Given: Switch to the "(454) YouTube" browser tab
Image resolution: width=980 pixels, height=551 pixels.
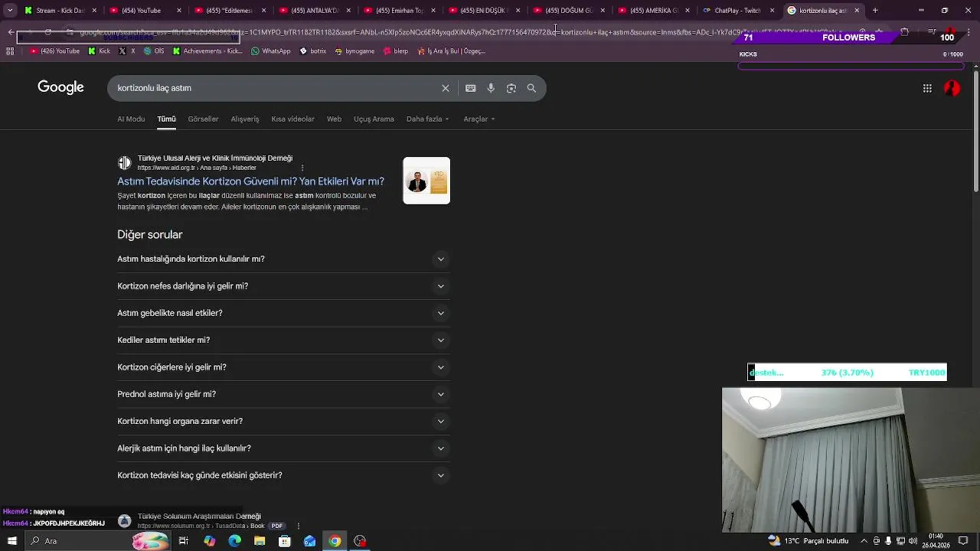Looking at the screenshot, I should pyautogui.click(x=144, y=11).
